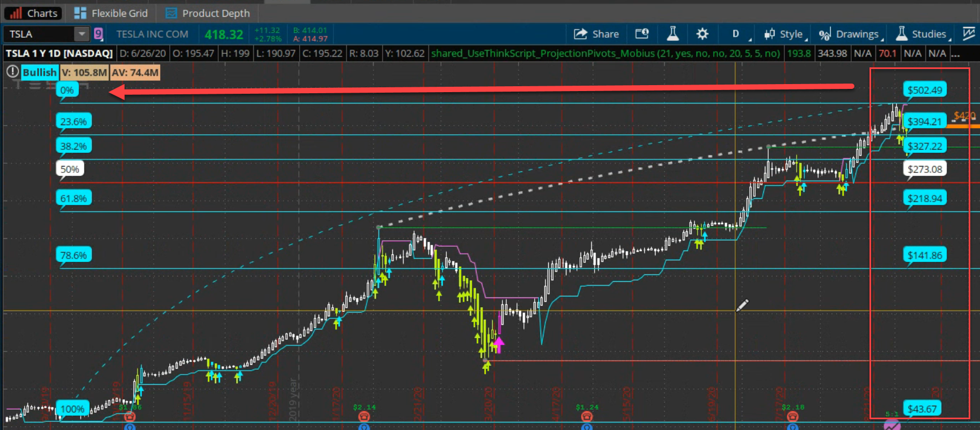Screen dimensions: 980x430
Task: Click the exclamation alert icon beside Bullish
Action: (12, 72)
